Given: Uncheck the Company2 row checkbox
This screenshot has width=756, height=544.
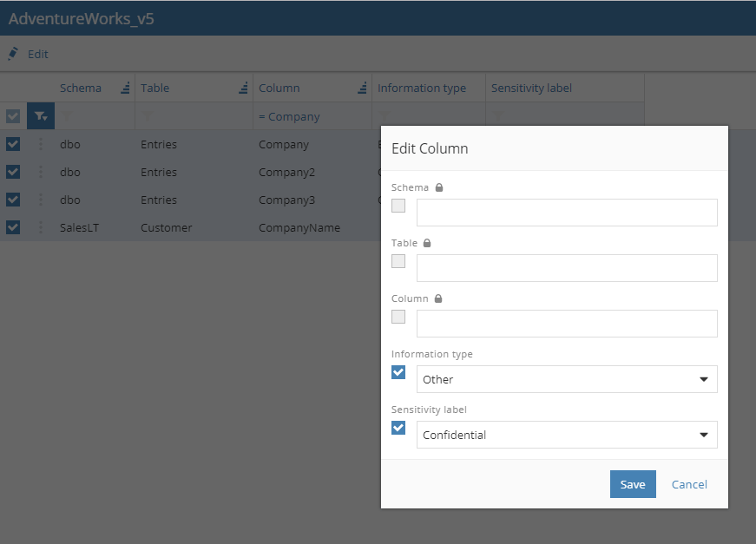Looking at the screenshot, I should pos(13,172).
